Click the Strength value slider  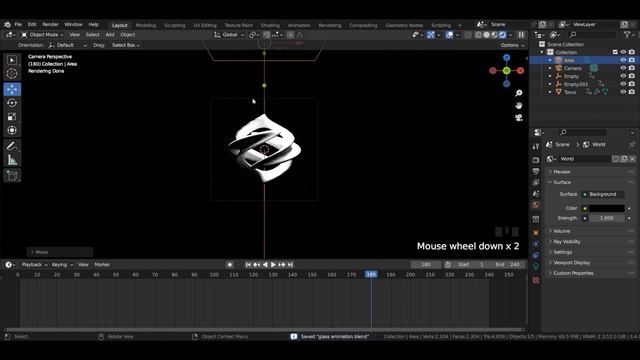click(607, 218)
